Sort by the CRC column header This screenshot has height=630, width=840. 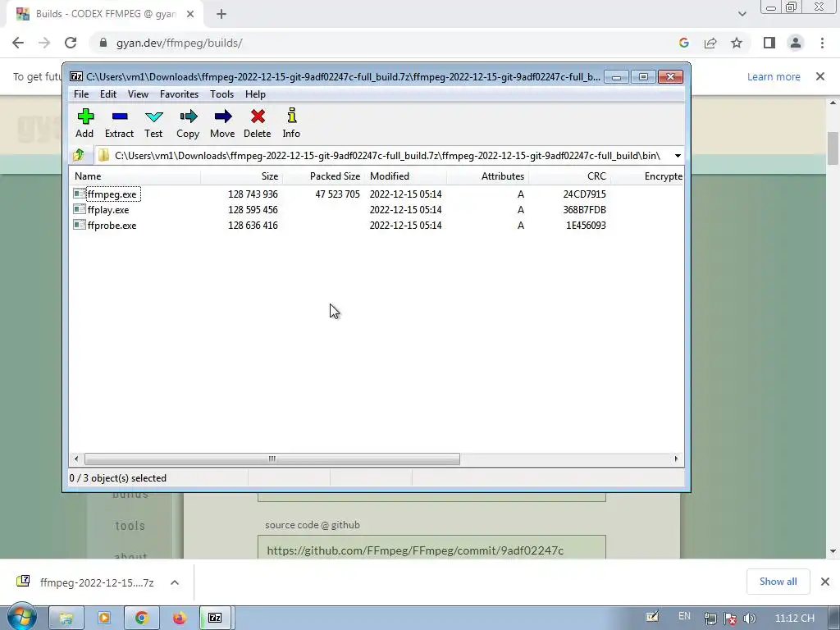pyautogui.click(x=569, y=176)
